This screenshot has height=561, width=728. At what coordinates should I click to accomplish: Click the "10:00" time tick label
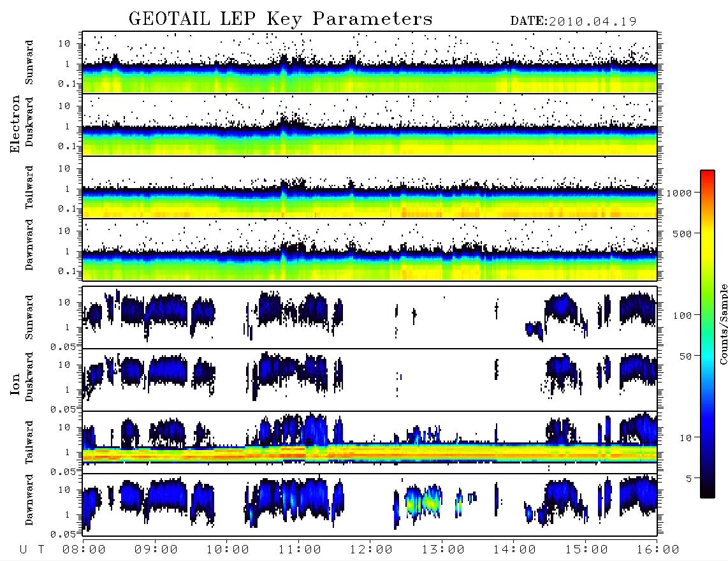coord(228,550)
